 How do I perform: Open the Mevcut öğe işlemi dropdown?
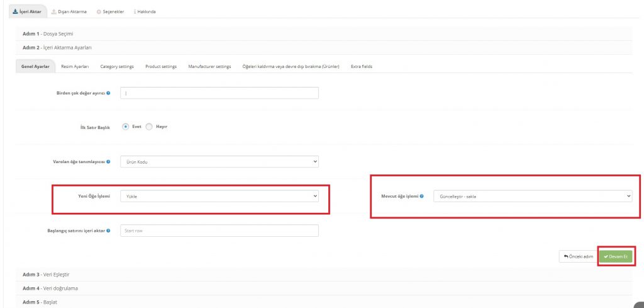tap(533, 196)
